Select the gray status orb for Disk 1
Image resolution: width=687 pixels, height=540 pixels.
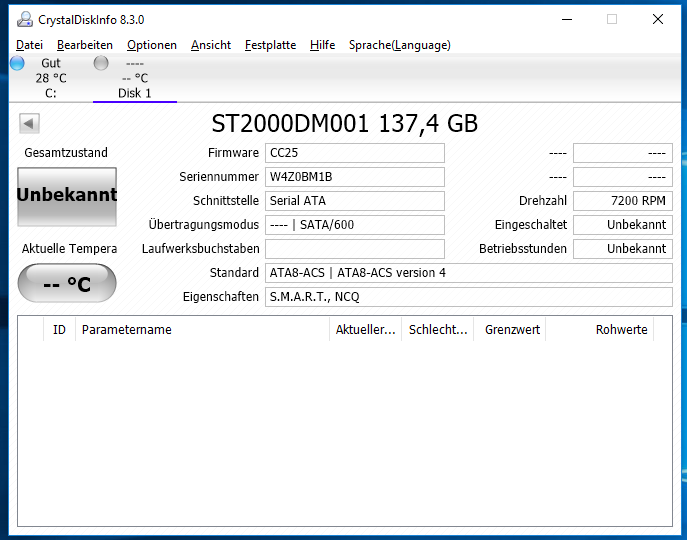click(x=101, y=63)
